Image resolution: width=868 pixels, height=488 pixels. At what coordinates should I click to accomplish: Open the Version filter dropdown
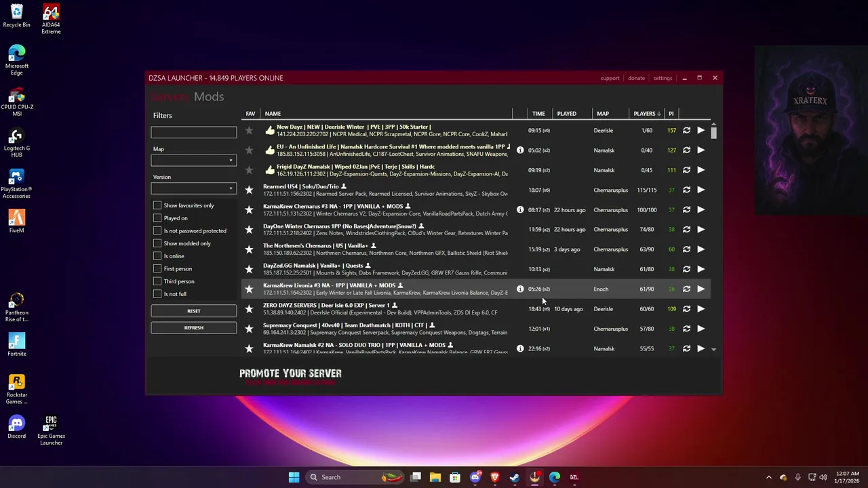193,188
